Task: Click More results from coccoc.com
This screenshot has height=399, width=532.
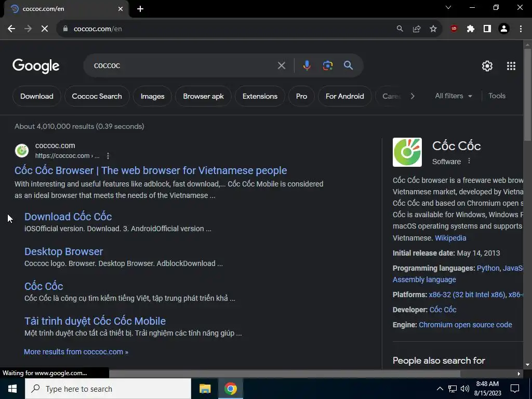Action: 76,352
